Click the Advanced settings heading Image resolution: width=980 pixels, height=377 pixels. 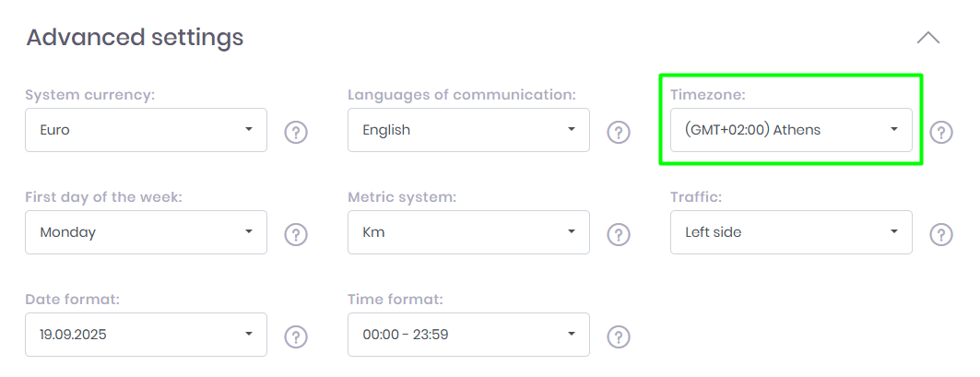[135, 38]
